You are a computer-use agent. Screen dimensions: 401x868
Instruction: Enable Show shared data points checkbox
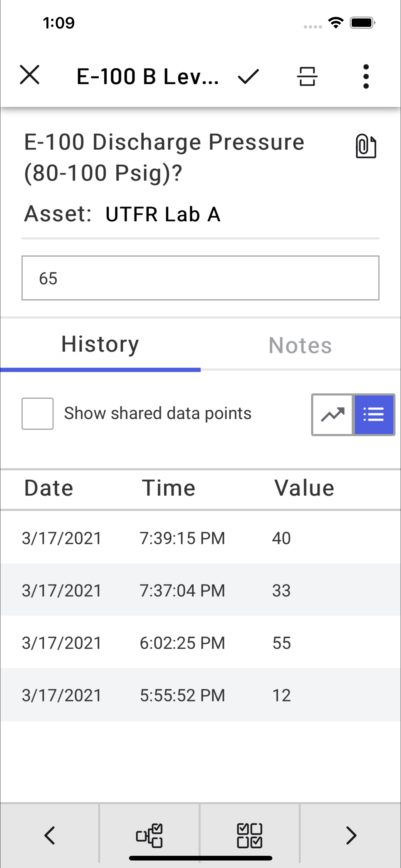(x=37, y=413)
